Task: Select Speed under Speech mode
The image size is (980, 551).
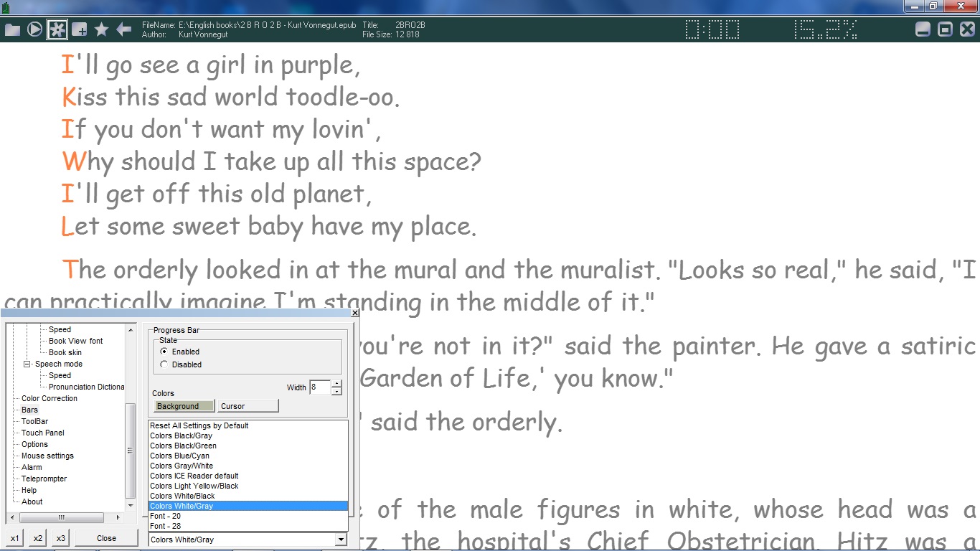Action: (x=60, y=375)
